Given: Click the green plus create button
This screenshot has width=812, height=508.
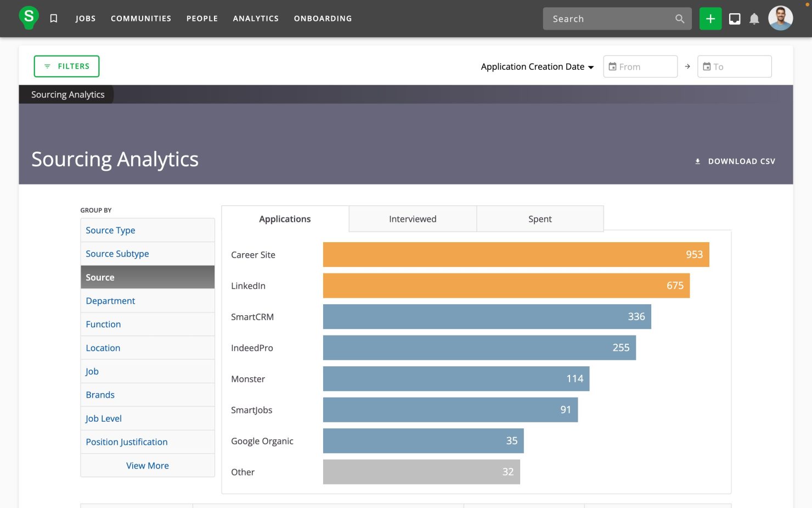Looking at the screenshot, I should [710, 19].
